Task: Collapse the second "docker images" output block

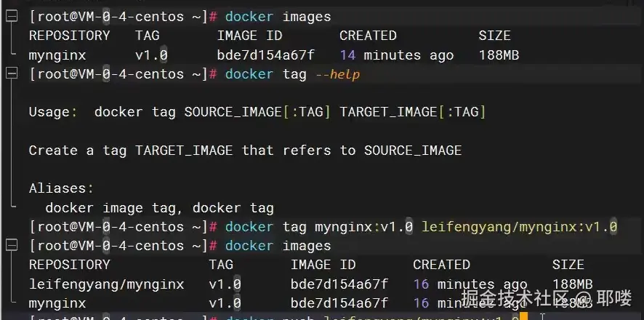Action: [x=12, y=245]
